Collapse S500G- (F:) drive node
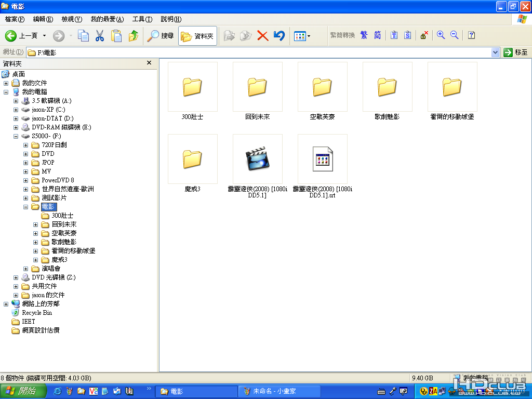Viewport: 532px width, 399px height. 16,136
